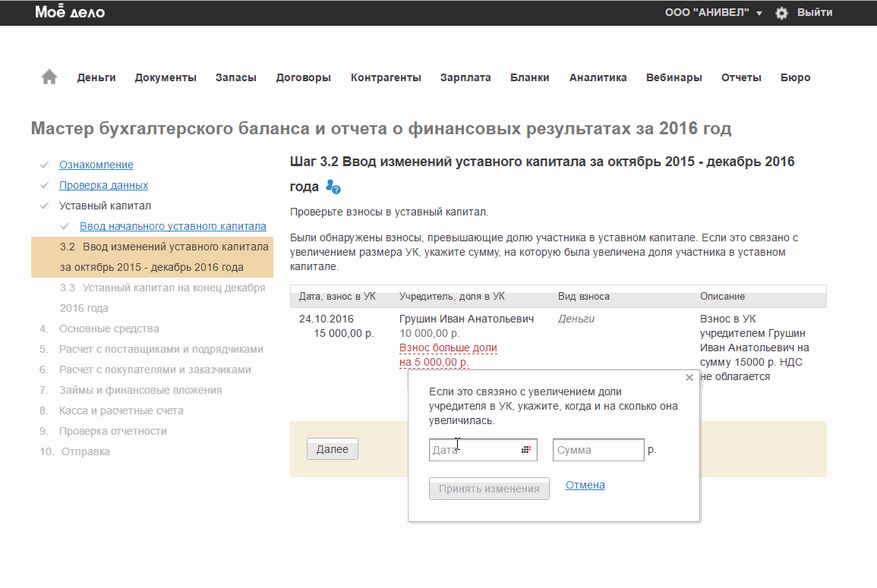Click the Отмена link
Viewport: 877px width, 588px height.
[x=585, y=486]
